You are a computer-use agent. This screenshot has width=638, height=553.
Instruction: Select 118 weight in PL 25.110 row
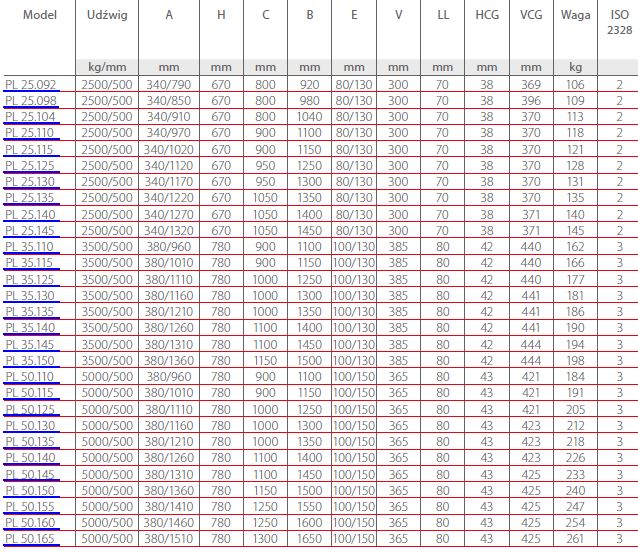[x=575, y=133]
